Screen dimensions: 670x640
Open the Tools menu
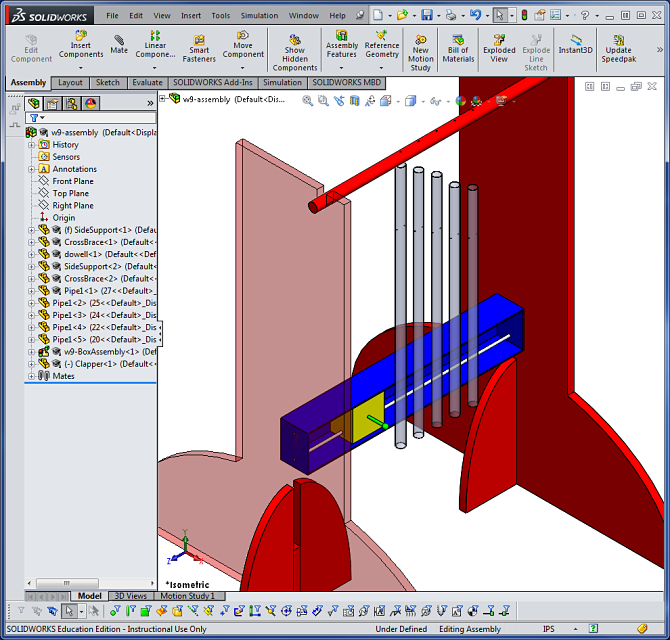tap(220, 16)
